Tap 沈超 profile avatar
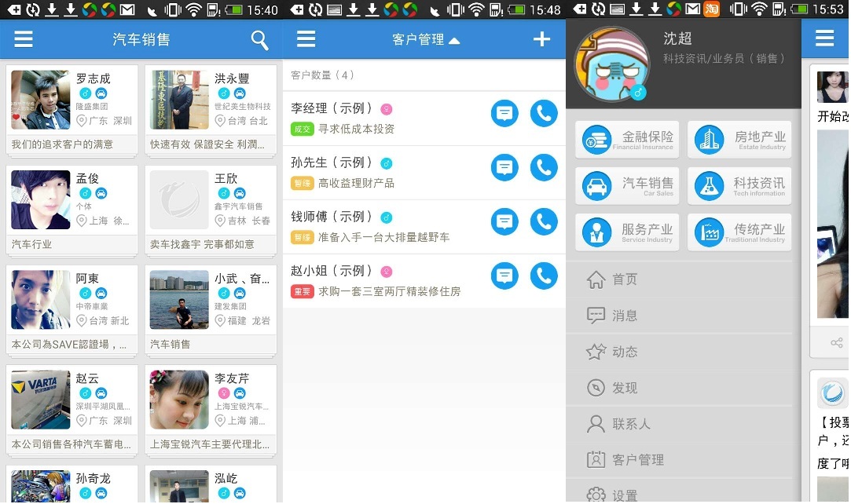The image size is (851, 504). pos(611,64)
